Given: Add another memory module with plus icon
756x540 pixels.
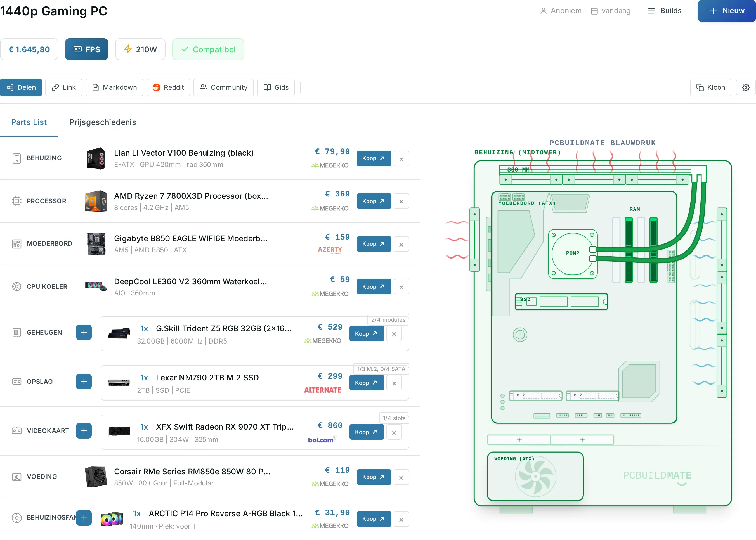Looking at the screenshot, I should (84, 332).
